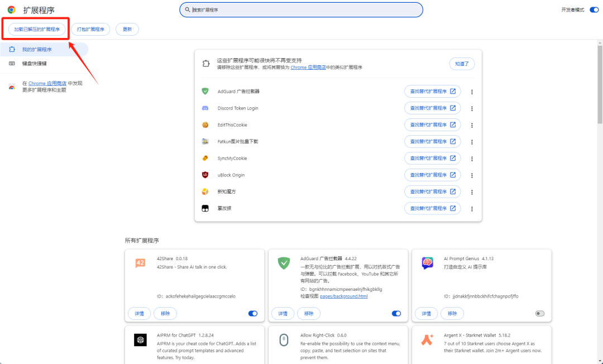Click the puzzle icon beside 我的扩展程序
This screenshot has height=364, width=603.
tap(12, 49)
